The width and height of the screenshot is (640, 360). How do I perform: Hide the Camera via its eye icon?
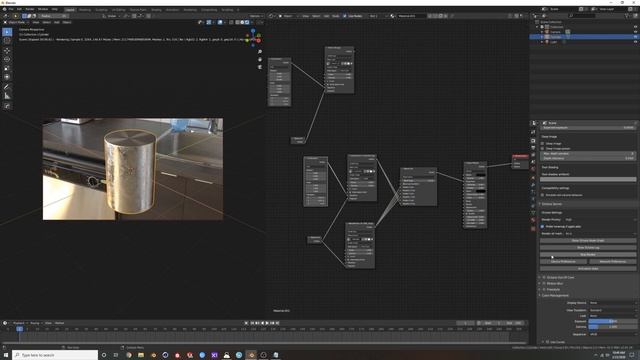(x=636, y=32)
